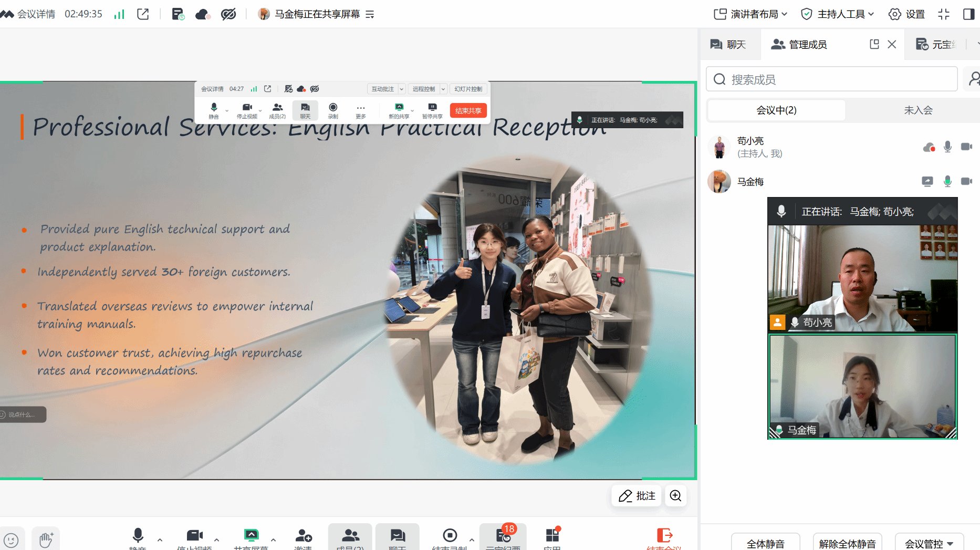Screen dimensions: 980x550
Task: Click the 解除全体静音 unmute all button
Action: click(x=847, y=543)
